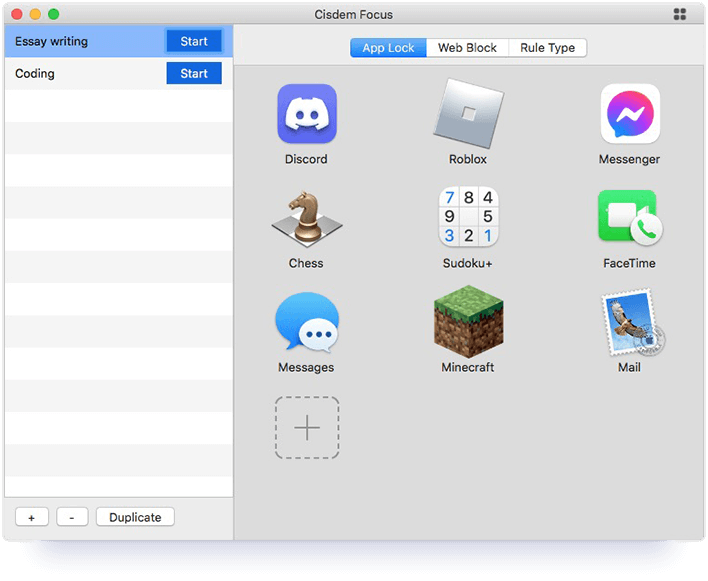
Task: Select the Sudoku+ app icon
Action: point(468,217)
